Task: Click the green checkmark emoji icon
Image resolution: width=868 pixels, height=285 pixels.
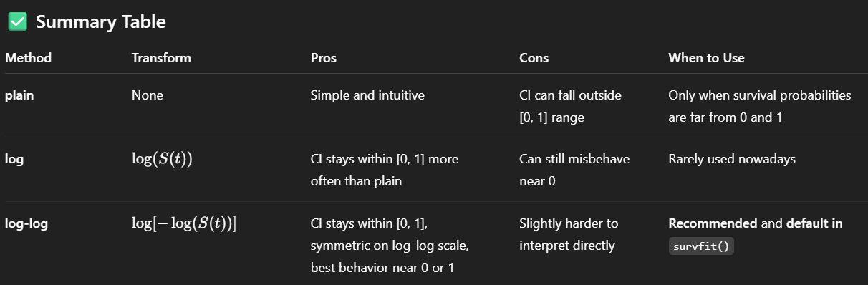Action: (x=18, y=22)
